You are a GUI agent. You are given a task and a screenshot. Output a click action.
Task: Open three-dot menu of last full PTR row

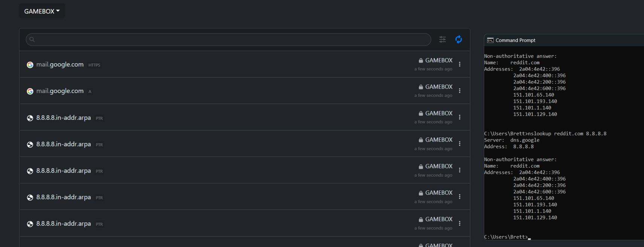point(459,223)
